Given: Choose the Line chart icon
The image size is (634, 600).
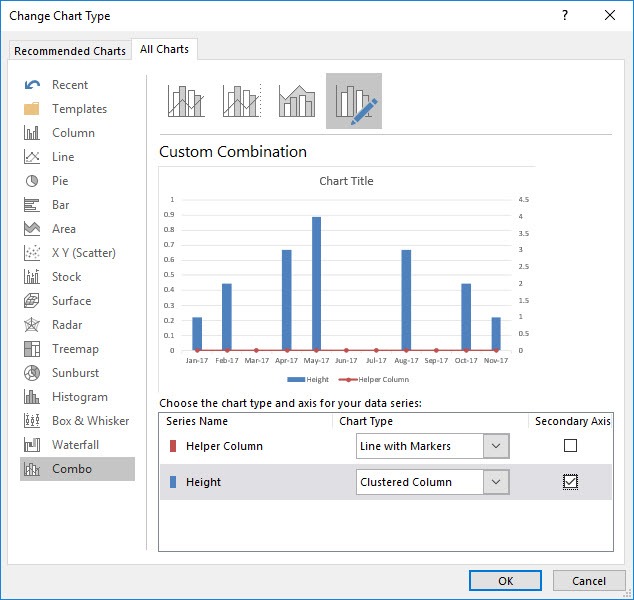Looking at the screenshot, I should (x=32, y=157).
